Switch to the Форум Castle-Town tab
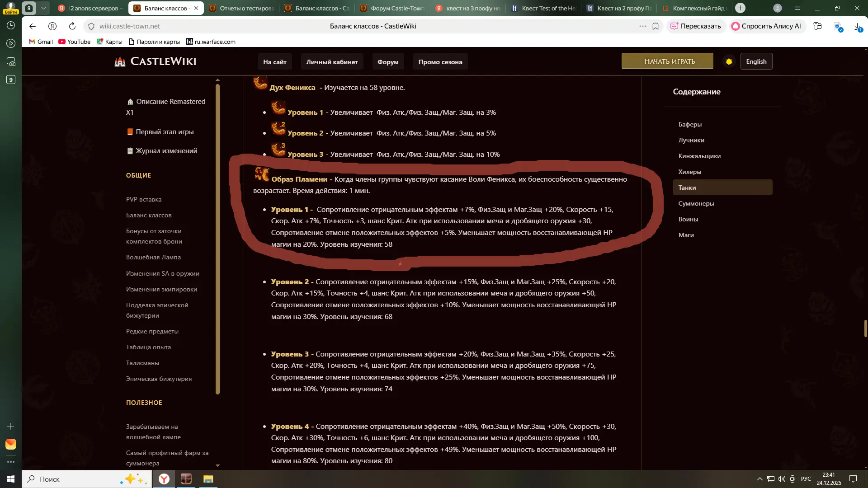This screenshot has width=868, height=488. 392,8
